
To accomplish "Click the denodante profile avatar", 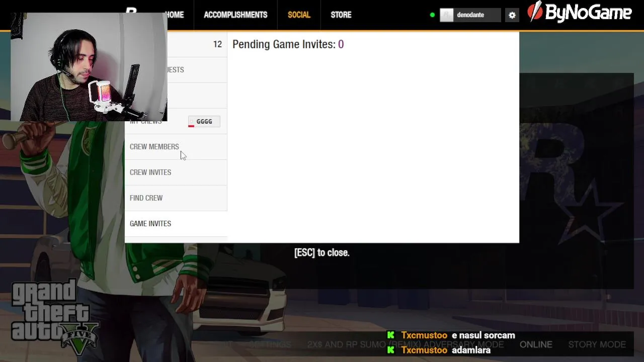I will (x=447, y=15).
